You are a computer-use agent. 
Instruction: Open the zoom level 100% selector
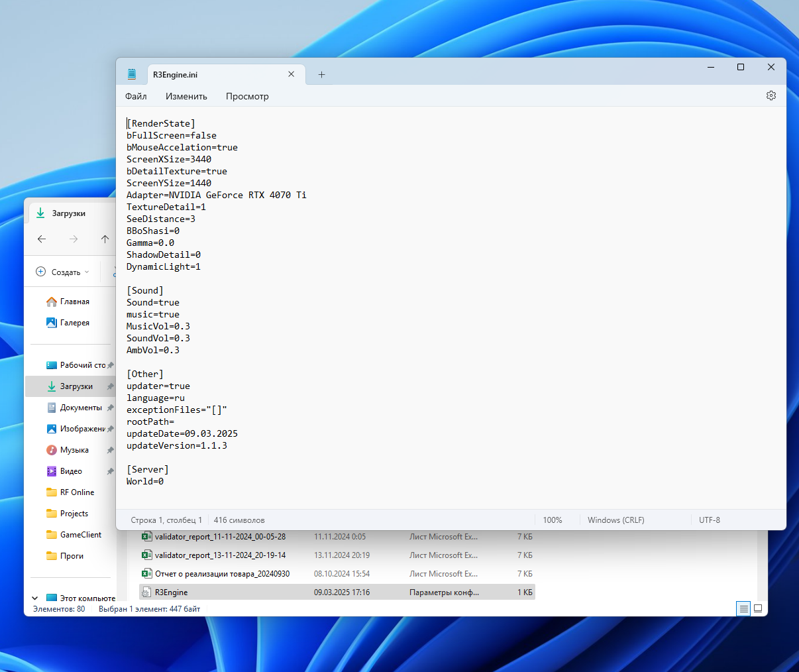click(x=552, y=520)
